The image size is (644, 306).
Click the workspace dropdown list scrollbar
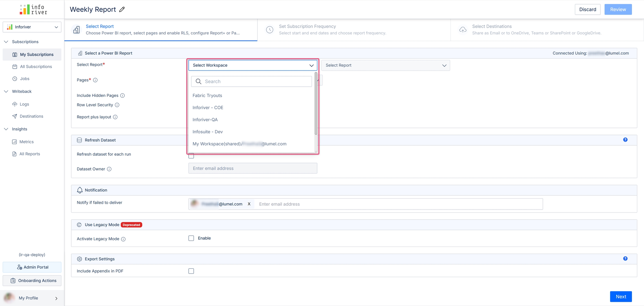(x=316, y=104)
